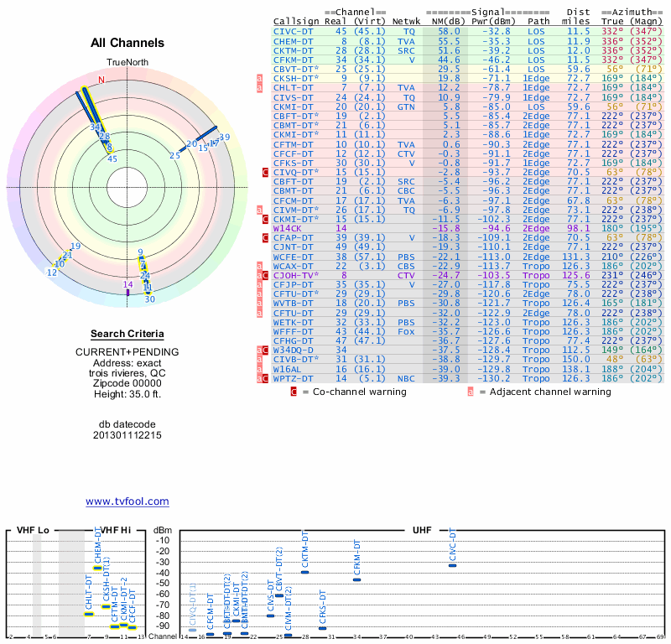The image size is (671, 644).
Task: Click the CKTM-DT marker in UHF chart
Action: point(305,571)
